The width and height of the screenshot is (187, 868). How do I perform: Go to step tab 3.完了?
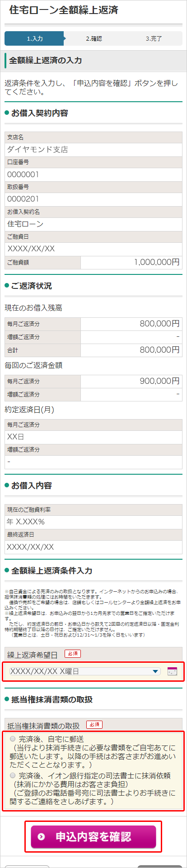coord(154,38)
